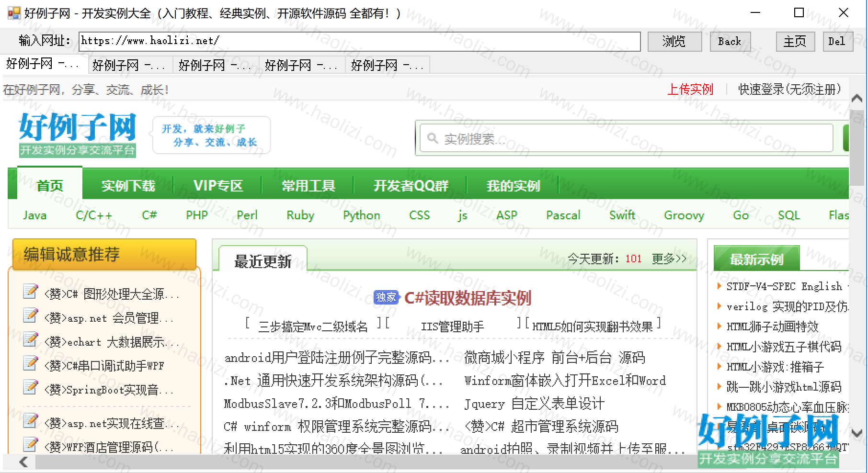Click 快速登录(无须注册) link
Image resolution: width=868 pixels, height=473 pixels.
coord(790,90)
